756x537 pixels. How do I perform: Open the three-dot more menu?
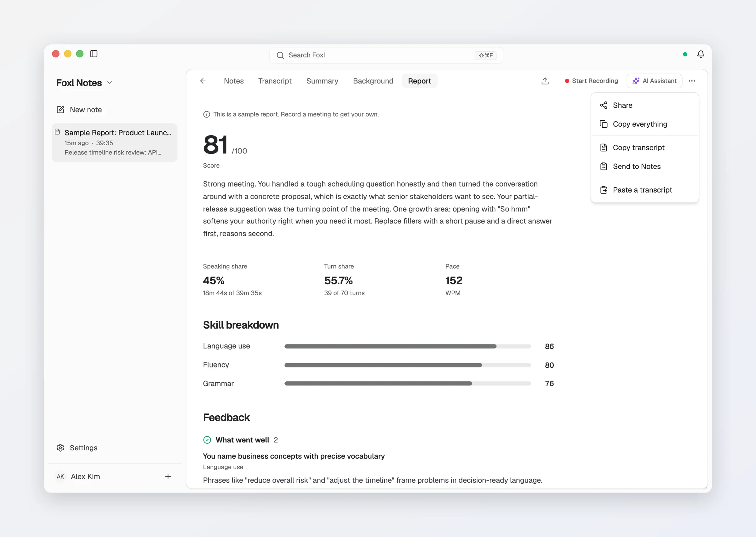pyautogui.click(x=692, y=81)
